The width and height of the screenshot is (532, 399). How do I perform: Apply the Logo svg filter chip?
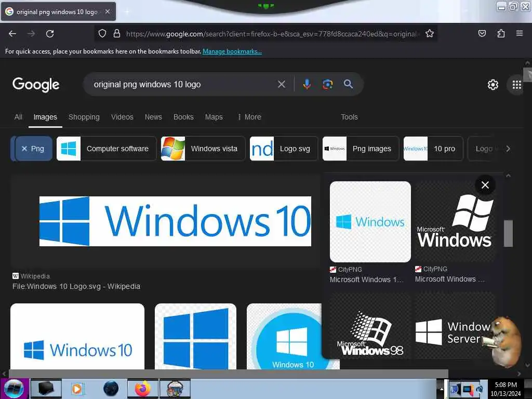(284, 149)
